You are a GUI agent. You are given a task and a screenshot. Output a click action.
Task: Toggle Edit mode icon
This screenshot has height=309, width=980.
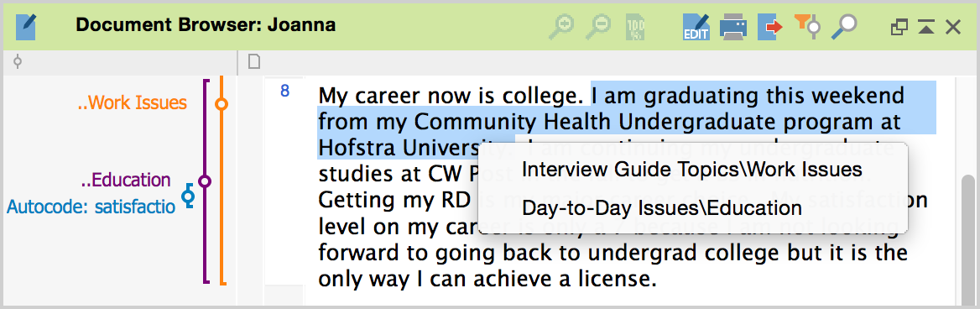tap(696, 26)
